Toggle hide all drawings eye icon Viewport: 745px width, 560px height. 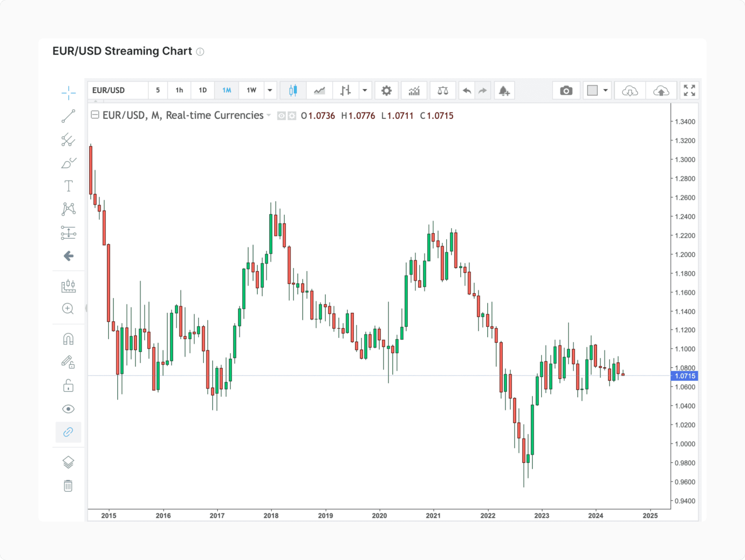(68, 409)
